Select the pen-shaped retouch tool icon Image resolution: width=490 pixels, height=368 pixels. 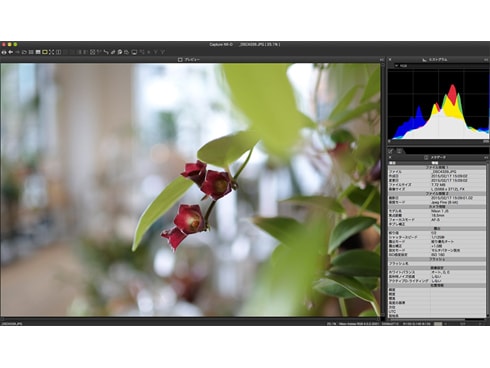pos(113,52)
